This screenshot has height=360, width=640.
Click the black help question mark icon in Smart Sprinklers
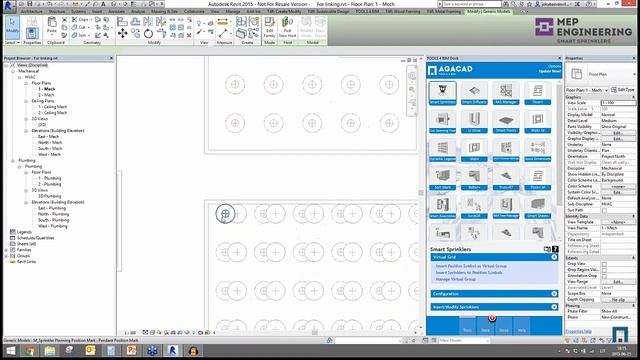click(555, 249)
